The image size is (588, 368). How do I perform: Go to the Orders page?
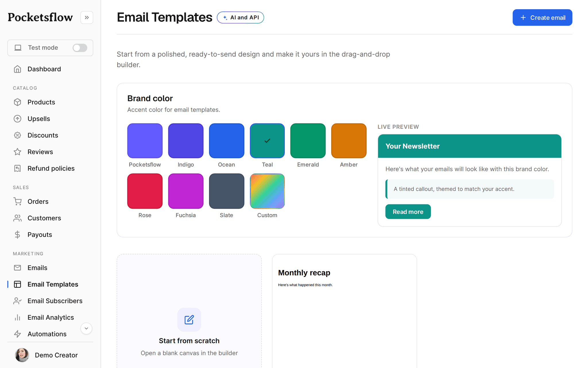pos(50,202)
